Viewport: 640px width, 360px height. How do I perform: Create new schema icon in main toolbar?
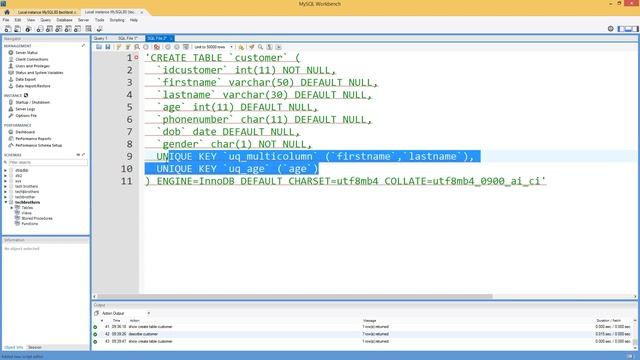click(40, 29)
